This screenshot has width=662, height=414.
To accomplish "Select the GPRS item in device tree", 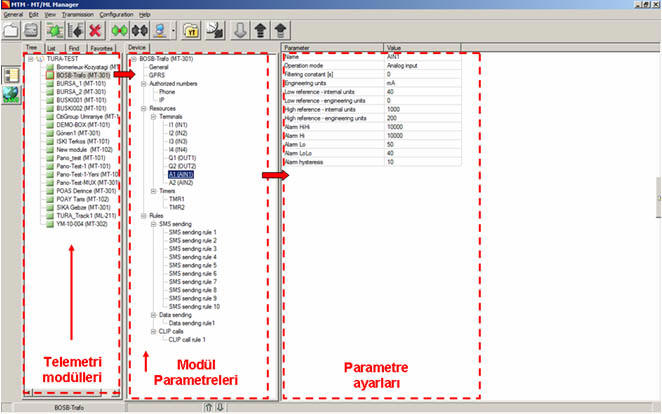I will tap(156, 74).
